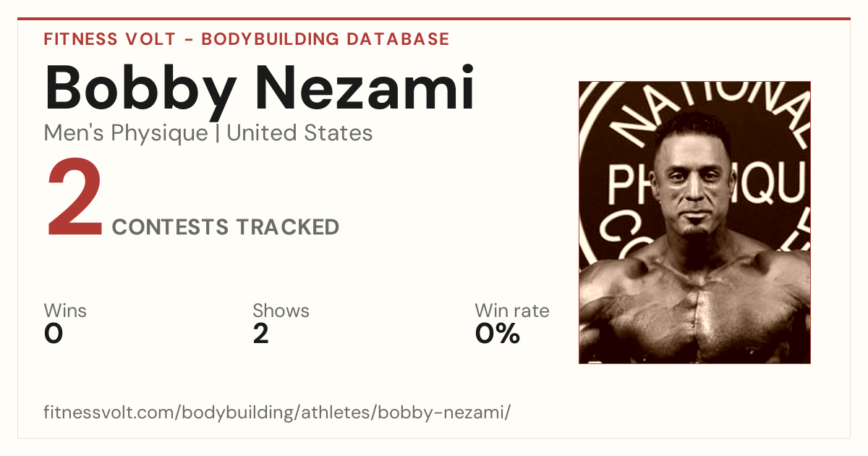The image size is (868, 456).
Task: Click the Wins value of 0
Action: 54,334
